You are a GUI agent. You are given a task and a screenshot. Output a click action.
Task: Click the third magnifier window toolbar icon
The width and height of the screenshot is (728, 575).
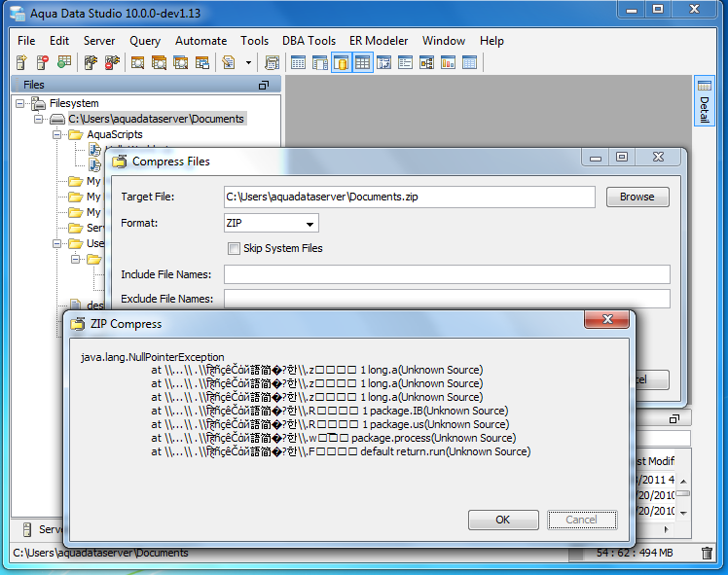181,62
